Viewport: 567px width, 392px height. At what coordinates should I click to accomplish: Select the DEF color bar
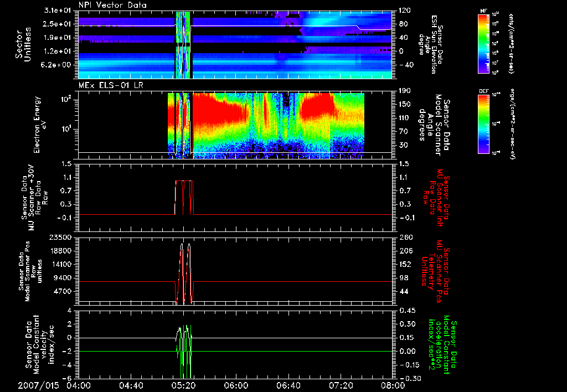[484, 124]
